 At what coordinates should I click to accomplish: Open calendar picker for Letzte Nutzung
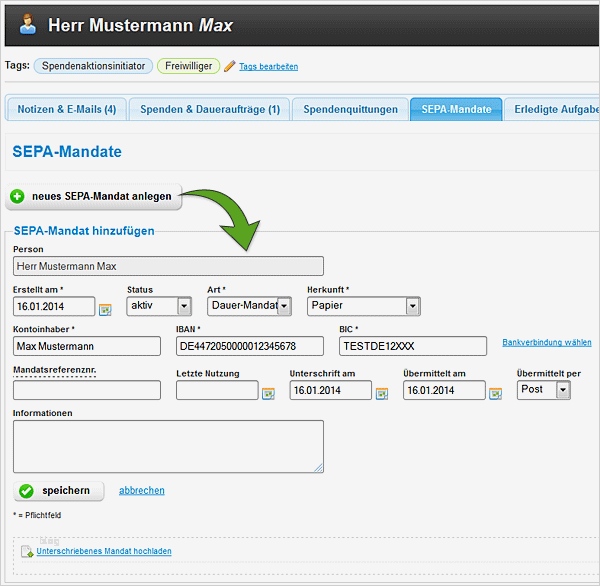tap(268, 393)
